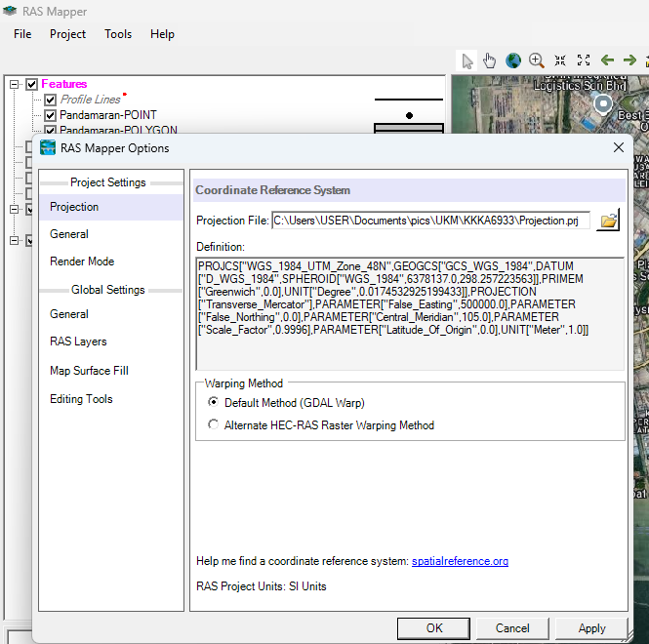Toggle the Features layer group checkbox

tap(32, 85)
